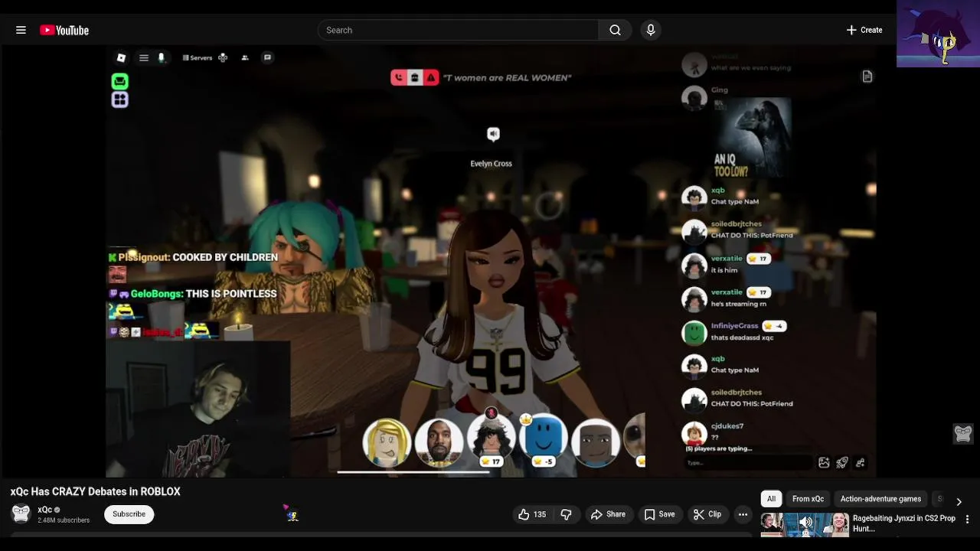Click the green couch icon
The image size is (980, 551).
pyautogui.click(x=120, y=81)
